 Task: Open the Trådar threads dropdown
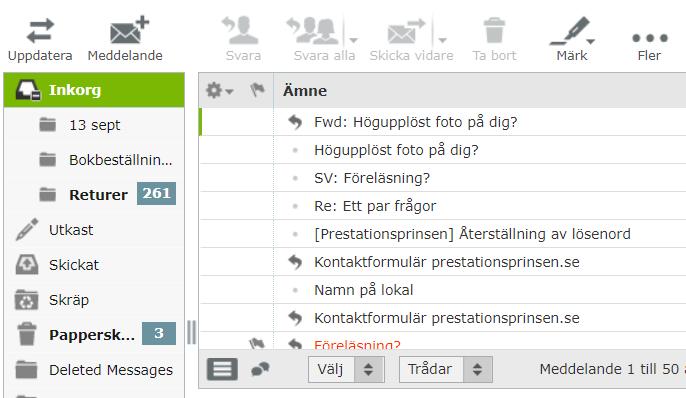pyautogui.click(x=446, y=370)
